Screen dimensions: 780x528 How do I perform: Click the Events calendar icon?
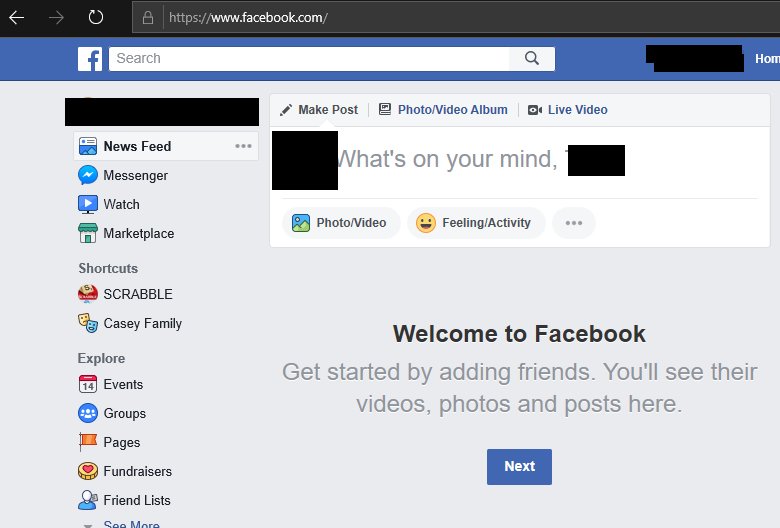[x=88, y=384]
